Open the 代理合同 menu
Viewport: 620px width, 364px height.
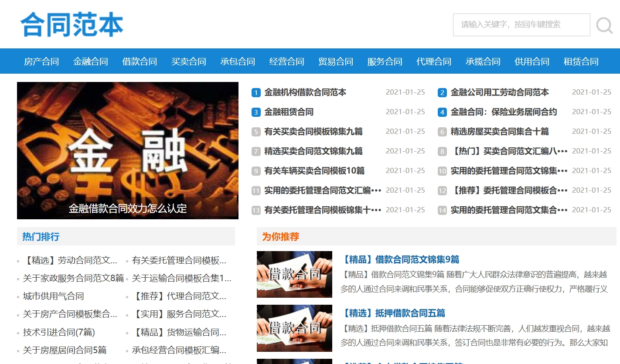coord(434,61)
